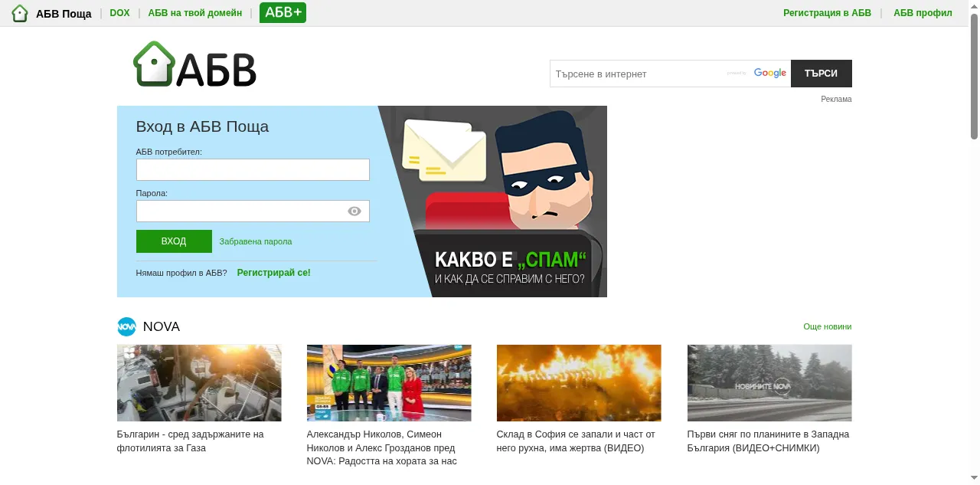Click the Регистрирай се! link
The image size is (980, 485).
pos(274,273)
